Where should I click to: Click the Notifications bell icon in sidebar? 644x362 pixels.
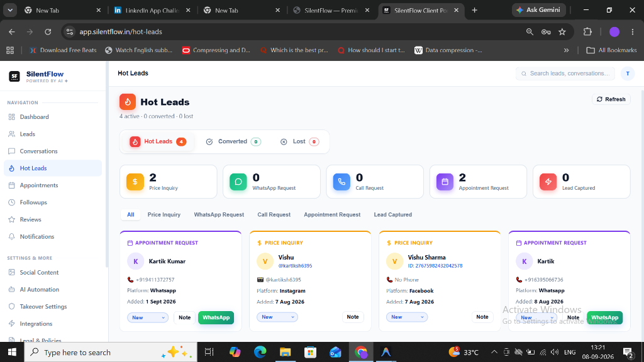pos(11,237)
